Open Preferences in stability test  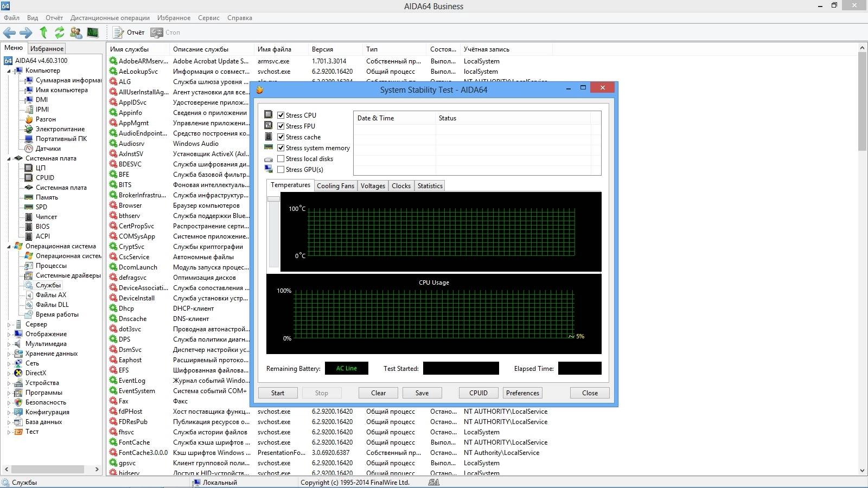[522, 393]
